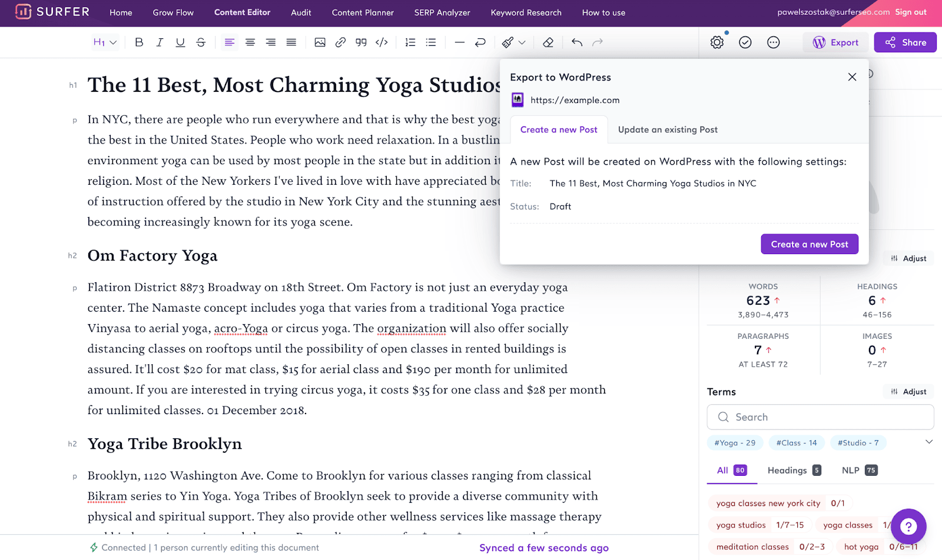
Task: Align text left
Action: point(230,42)
